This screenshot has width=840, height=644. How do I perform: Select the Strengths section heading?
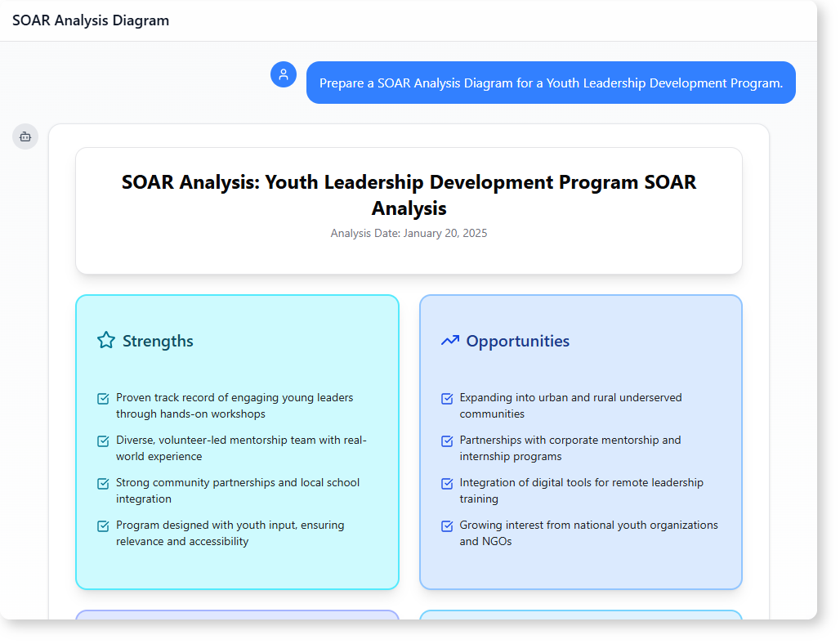(x=158, y=341)
